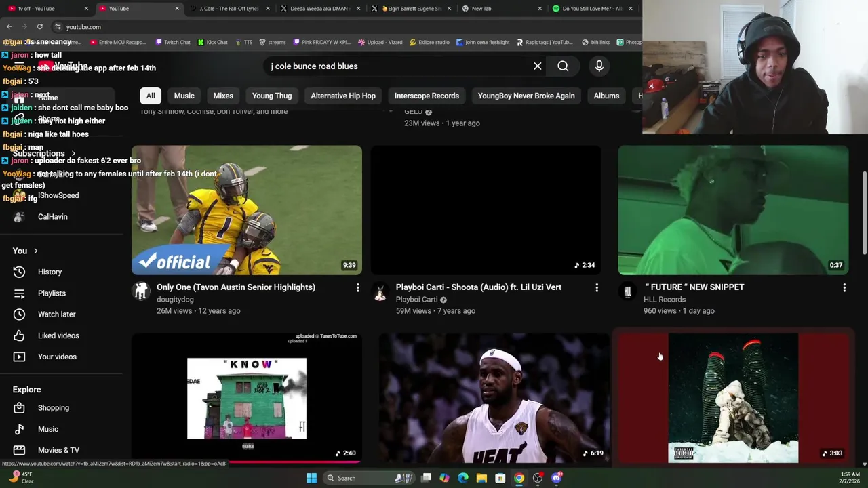The width and height of the screenshot is (868, 488).
Task: Click the dougitydog channel avatar
Action: (141, 291)
